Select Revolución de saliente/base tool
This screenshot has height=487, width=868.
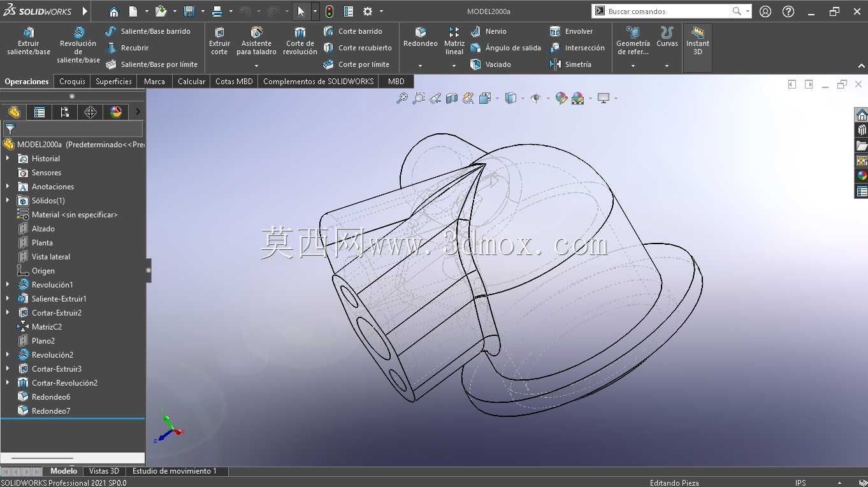pyautogui.click(x=78, y=45)
